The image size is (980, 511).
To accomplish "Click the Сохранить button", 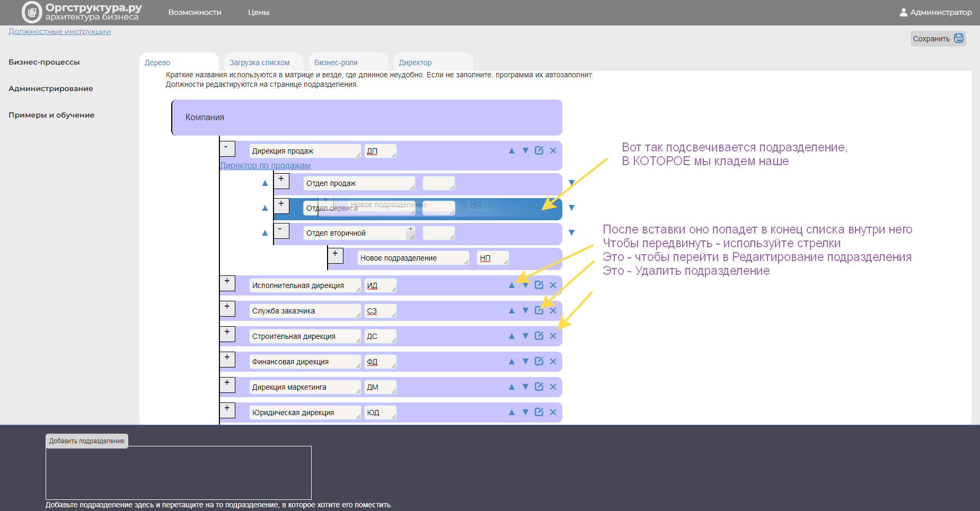I will tap(938, 39).
